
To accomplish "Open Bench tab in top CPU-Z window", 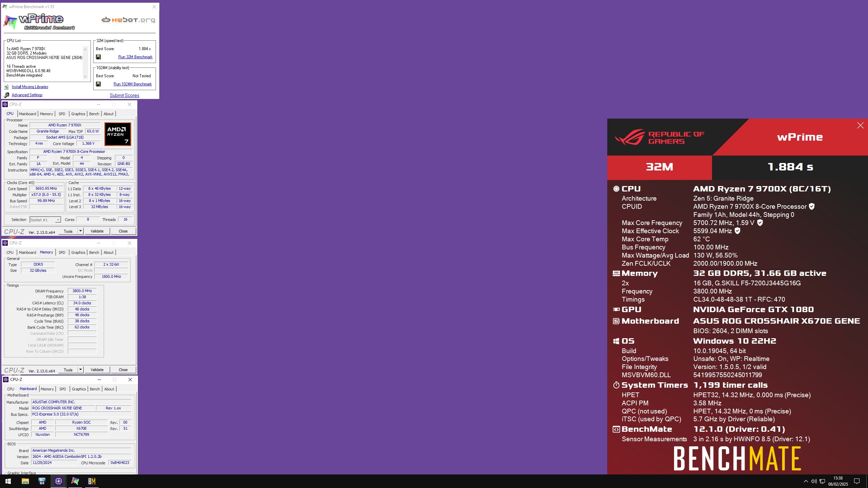I will [94, 114].
